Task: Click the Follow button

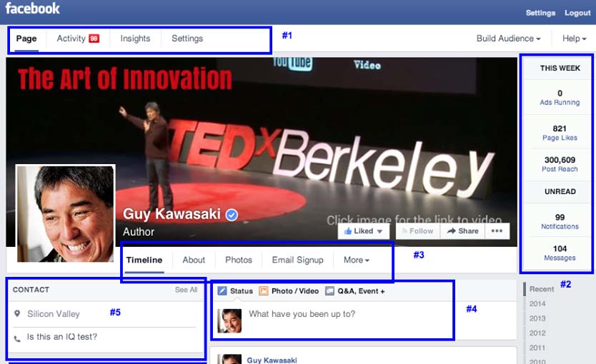Action: [418, 231]
